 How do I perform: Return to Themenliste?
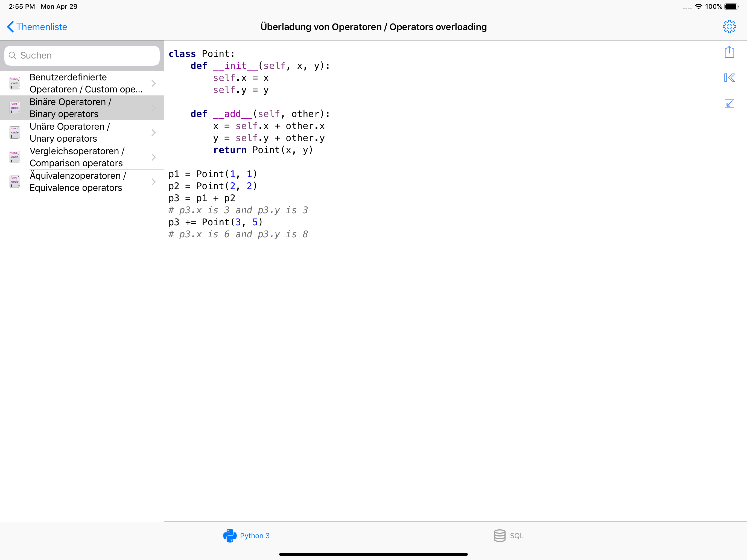coord(36,27)
